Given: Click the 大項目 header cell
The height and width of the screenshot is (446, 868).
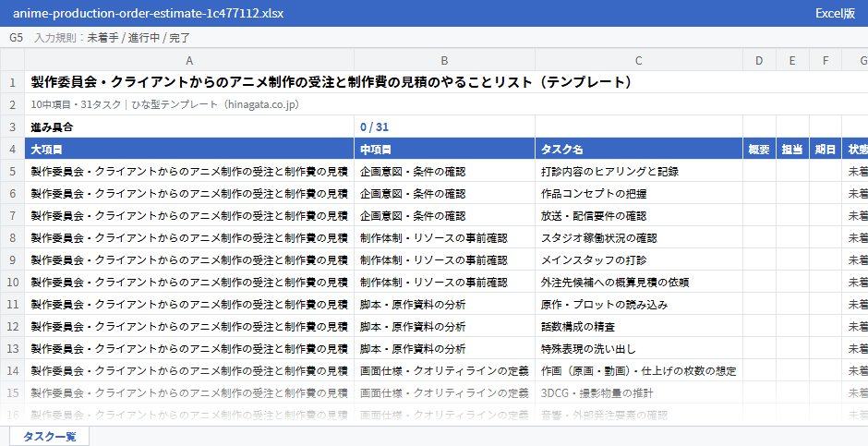Looking at the screenshot, I should [x=189, y=149].
